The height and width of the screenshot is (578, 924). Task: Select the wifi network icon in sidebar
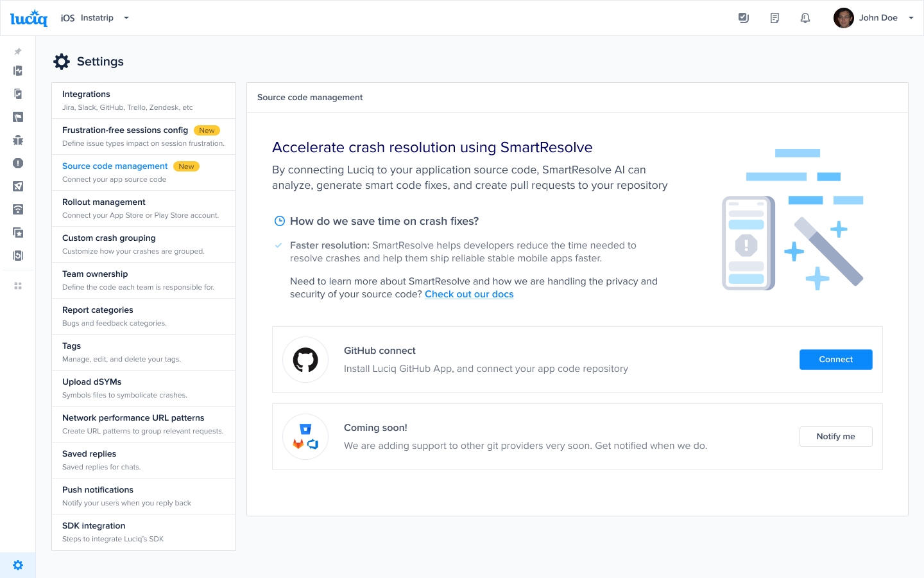18,209
